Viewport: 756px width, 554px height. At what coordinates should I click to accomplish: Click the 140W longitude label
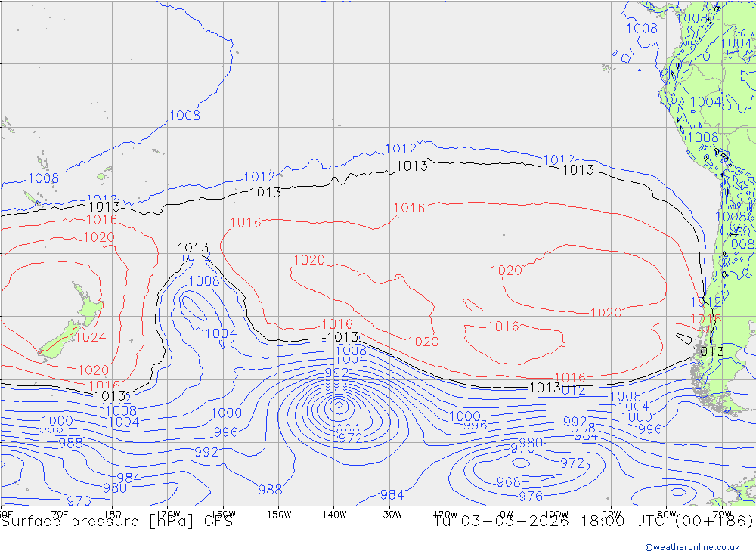click(334, 515)
